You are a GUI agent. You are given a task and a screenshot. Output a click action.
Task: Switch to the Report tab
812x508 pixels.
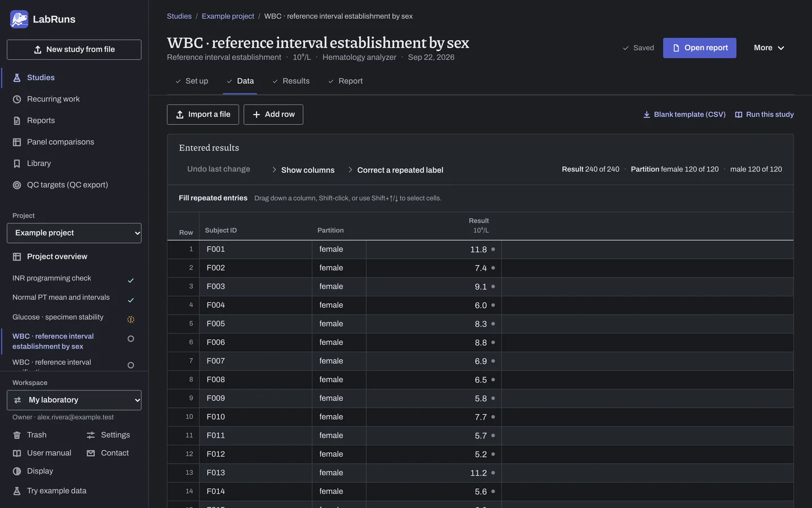coord(345,81)
